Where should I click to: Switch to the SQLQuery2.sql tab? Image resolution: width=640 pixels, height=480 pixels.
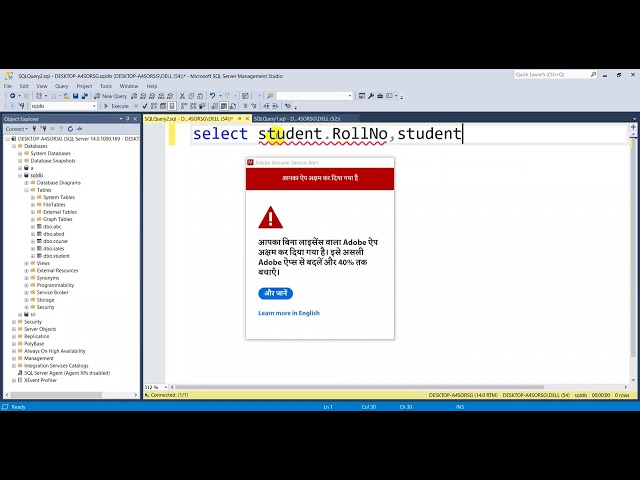click(189, 119)
